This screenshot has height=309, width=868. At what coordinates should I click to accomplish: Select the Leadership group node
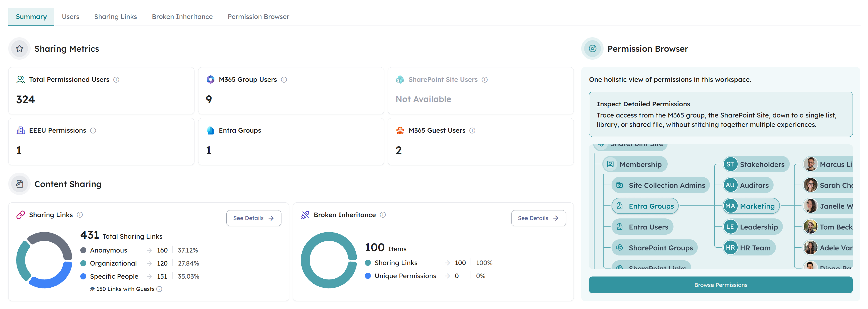[753, 227]
